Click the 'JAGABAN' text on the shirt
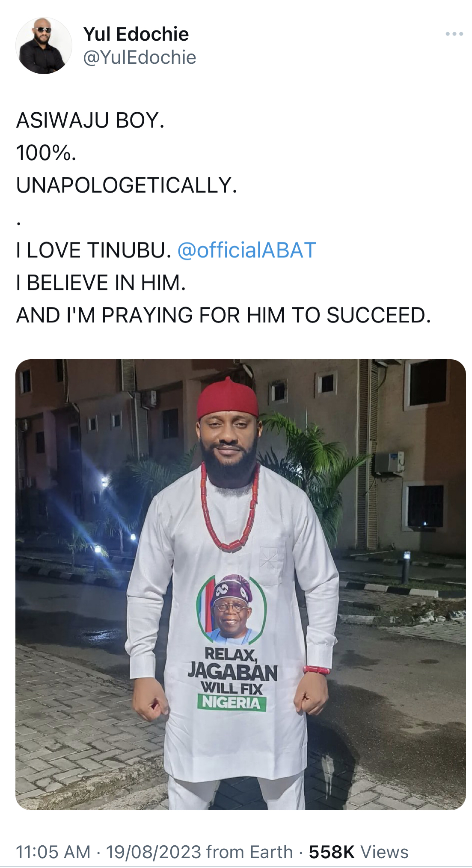472x868 pixels. [233, 672]
